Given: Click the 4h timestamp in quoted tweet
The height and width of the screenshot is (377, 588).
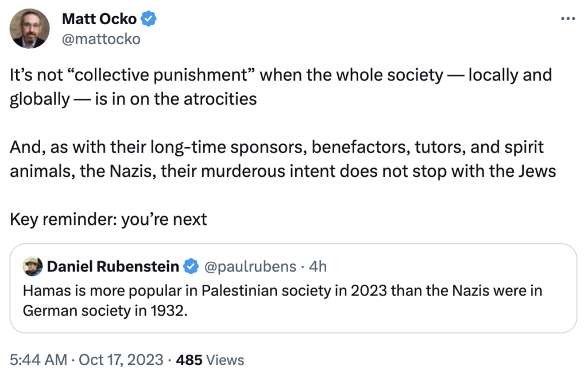Looking at the screenshot, I should click(x=318, y=266).
